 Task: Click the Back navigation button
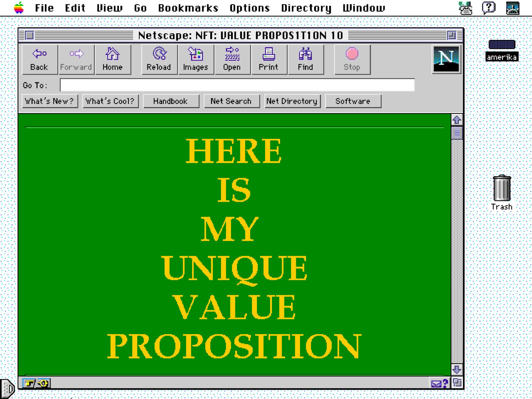pos(39,60)
